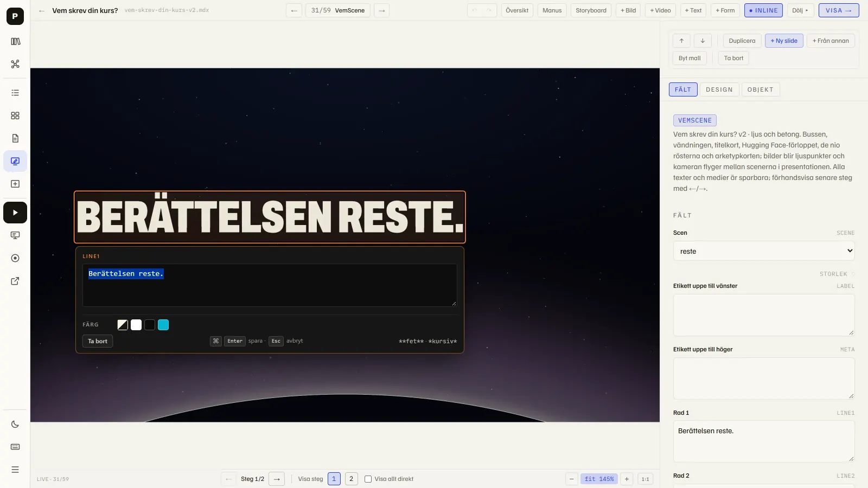
Task: Open the hamburger menu at sidebar bottom
Action: coord(15,470)
